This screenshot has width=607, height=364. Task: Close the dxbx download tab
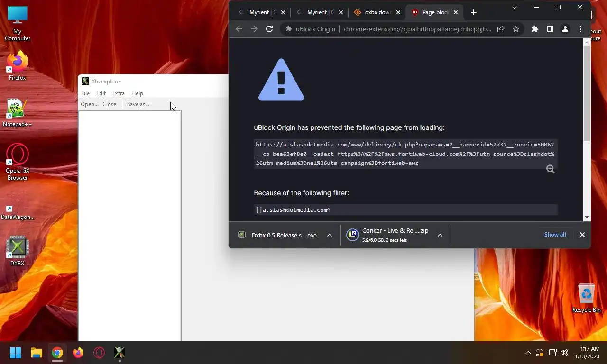(398, 12)
